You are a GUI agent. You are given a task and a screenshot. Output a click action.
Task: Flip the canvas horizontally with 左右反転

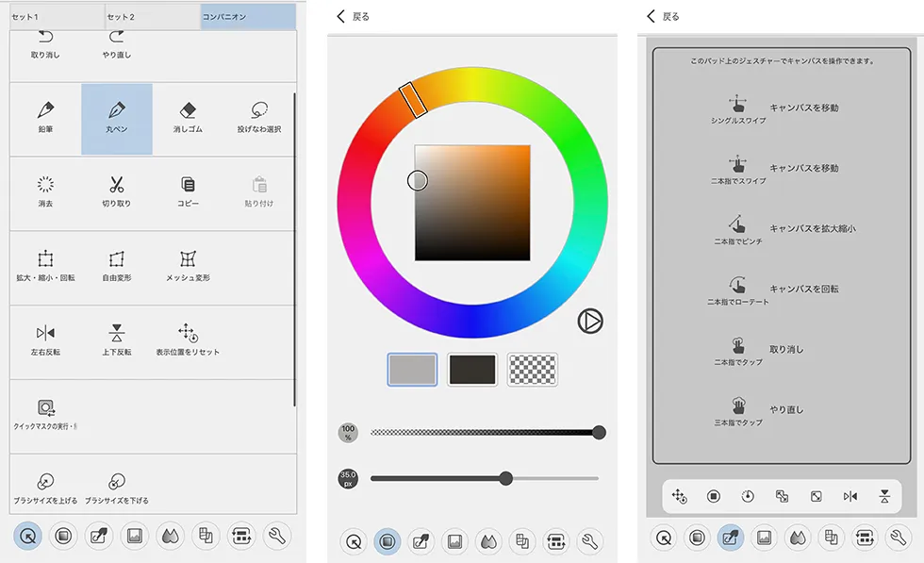(44, 338)
